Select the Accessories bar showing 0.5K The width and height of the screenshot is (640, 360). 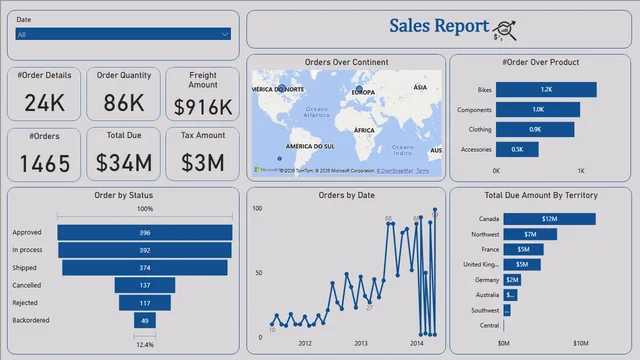[517, 149]
